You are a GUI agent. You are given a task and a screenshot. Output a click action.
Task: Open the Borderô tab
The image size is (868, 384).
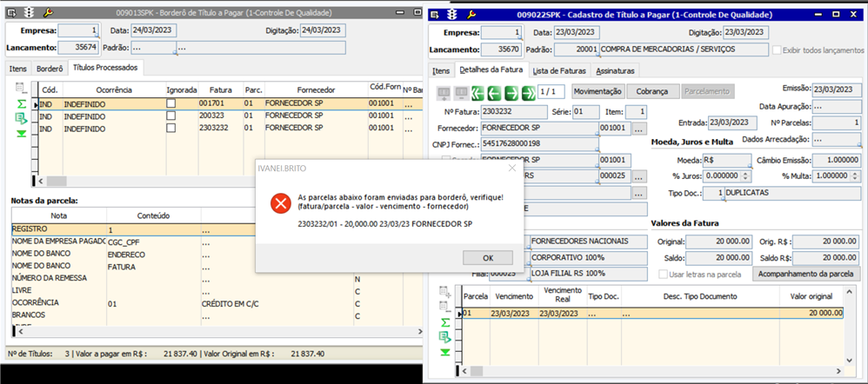tap(50, 68)
